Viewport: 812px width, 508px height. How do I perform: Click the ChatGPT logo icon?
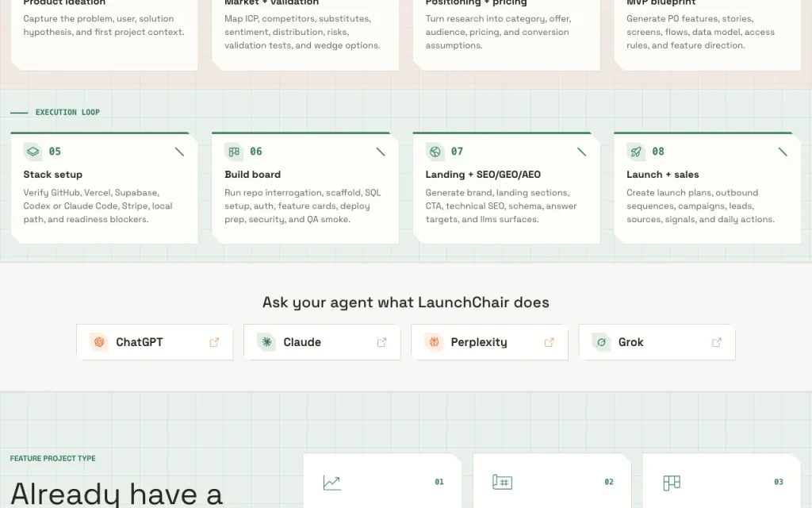(99, 342)
